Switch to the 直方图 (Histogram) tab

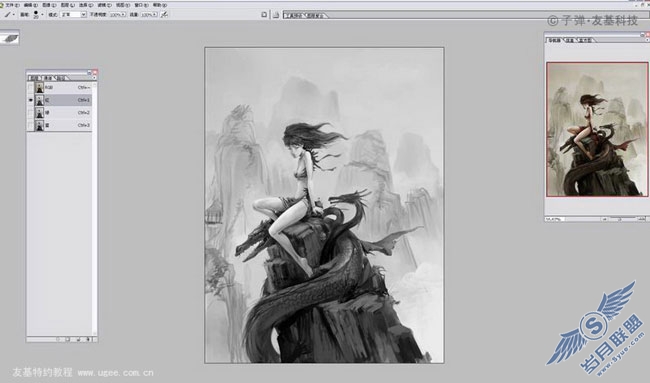pyautogui.click(x=585, y=40)
